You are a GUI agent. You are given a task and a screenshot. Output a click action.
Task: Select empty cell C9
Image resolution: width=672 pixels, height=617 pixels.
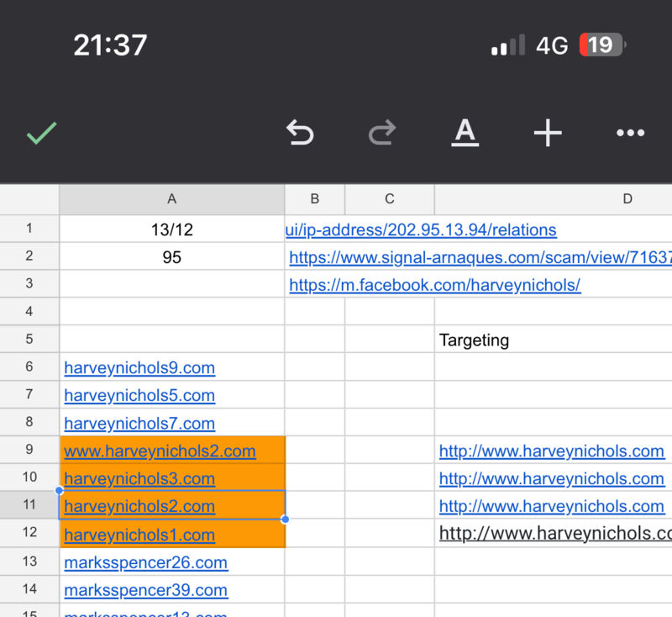(x=389, y=450)
